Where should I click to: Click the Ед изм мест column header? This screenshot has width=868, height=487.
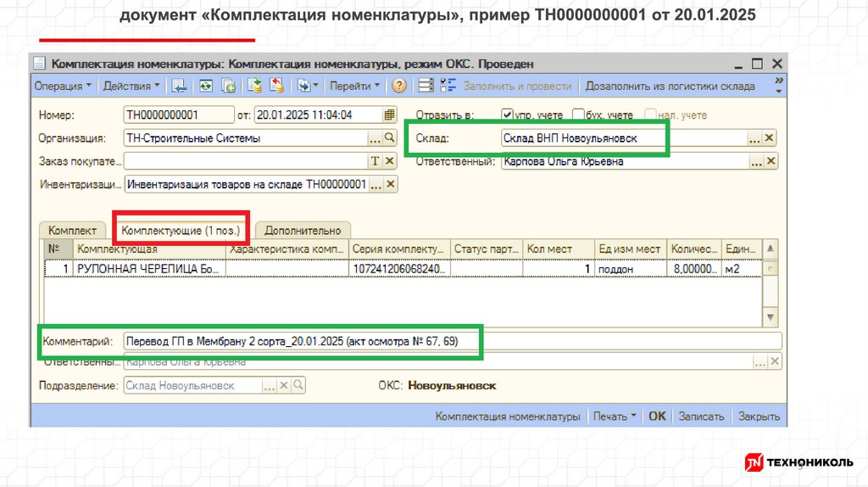click(630, 249)
